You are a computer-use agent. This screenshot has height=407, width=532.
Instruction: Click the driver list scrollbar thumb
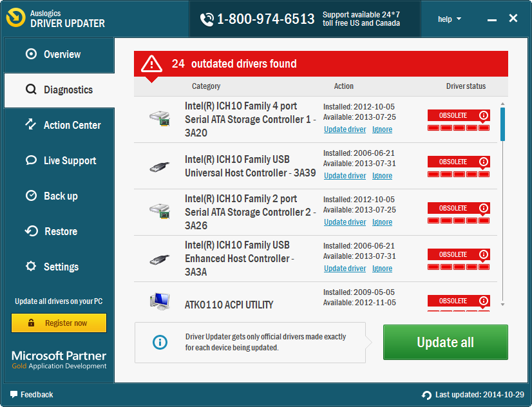(502, 124)
